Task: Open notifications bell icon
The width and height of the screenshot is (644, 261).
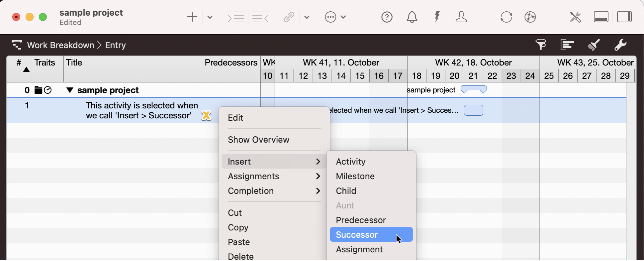Action: 412,17
